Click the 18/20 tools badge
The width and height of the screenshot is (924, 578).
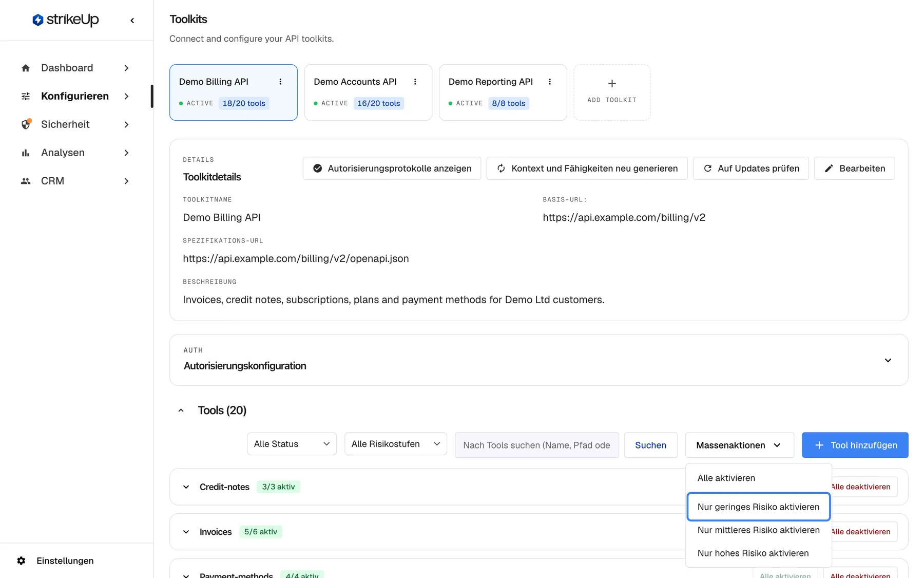[244, 103]
